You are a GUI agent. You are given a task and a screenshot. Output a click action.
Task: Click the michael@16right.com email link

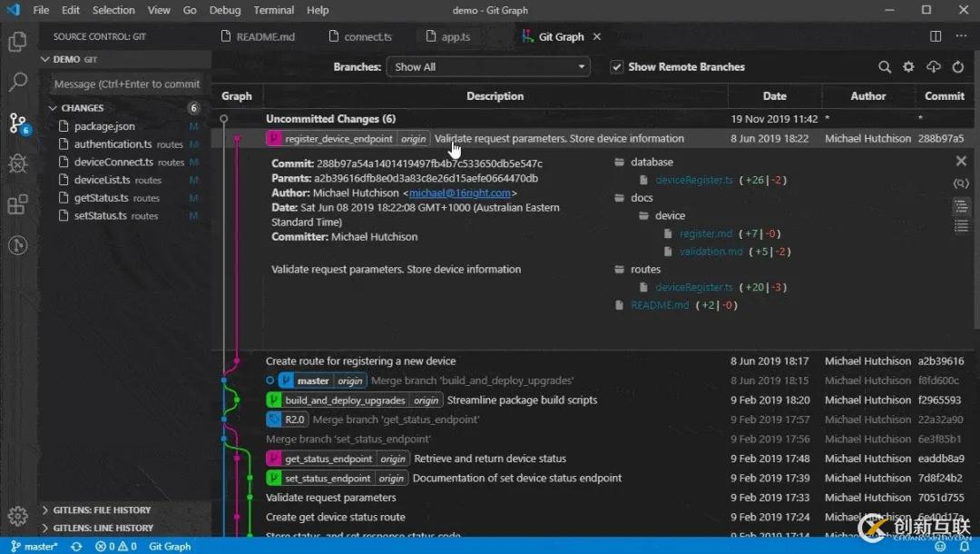pyautogui.click(x=461, y=193)
